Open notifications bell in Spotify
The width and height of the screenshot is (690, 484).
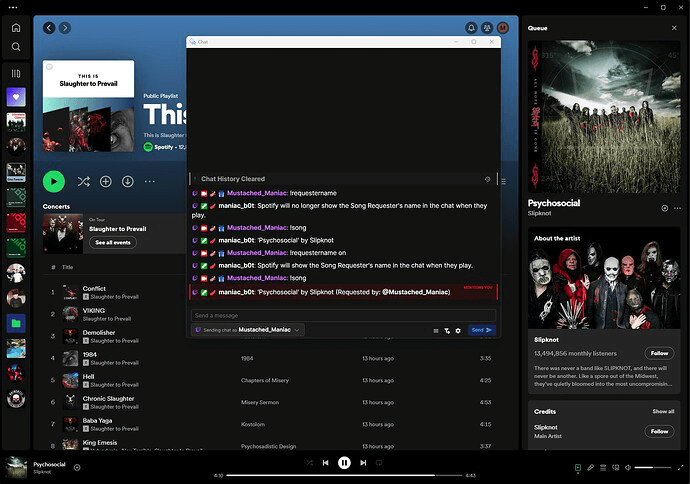[x=471, y=28]
